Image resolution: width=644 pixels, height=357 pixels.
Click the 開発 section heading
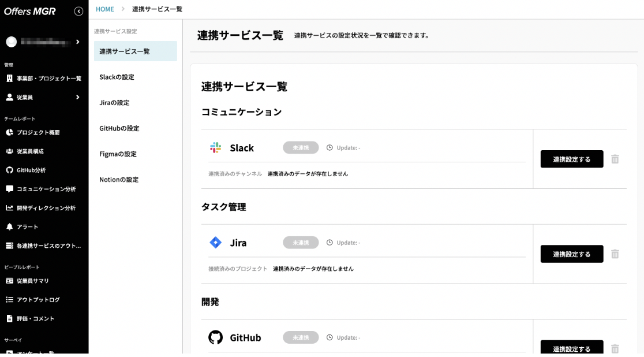click(x=210, y=302)
